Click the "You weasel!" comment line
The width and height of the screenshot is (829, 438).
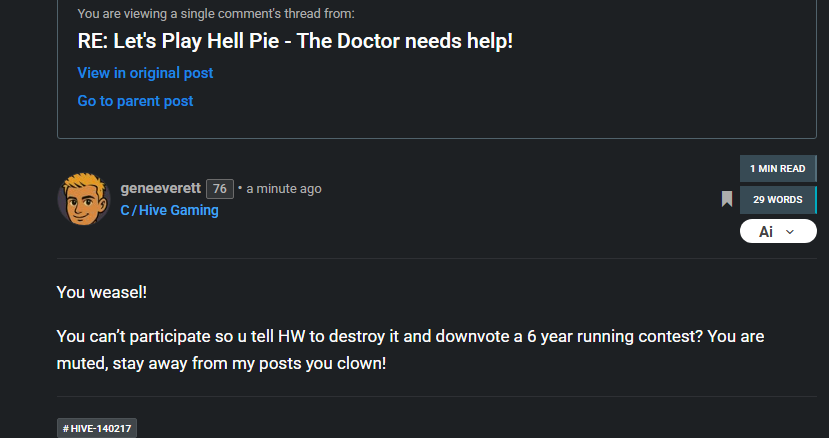click(103, 292)
